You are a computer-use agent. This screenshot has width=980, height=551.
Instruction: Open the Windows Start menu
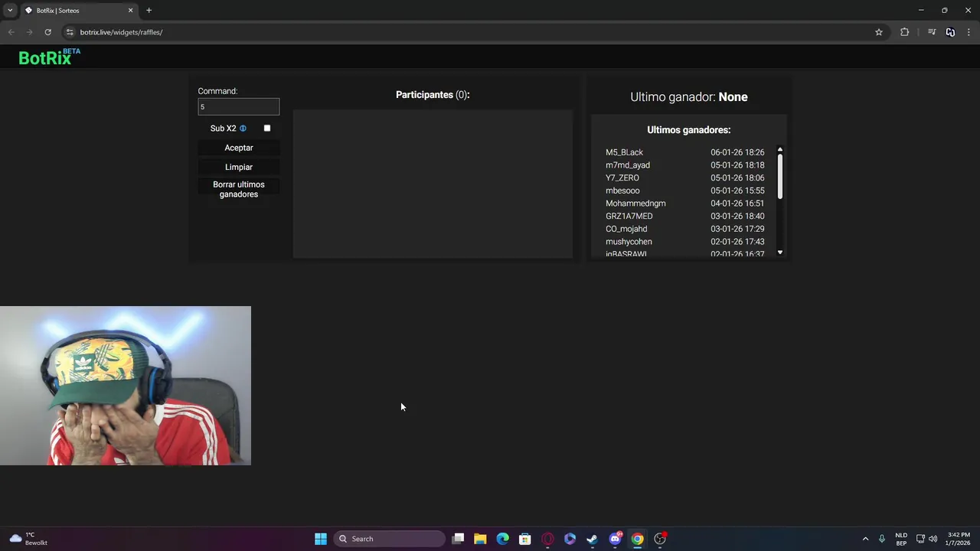click(x=321, y=539)
